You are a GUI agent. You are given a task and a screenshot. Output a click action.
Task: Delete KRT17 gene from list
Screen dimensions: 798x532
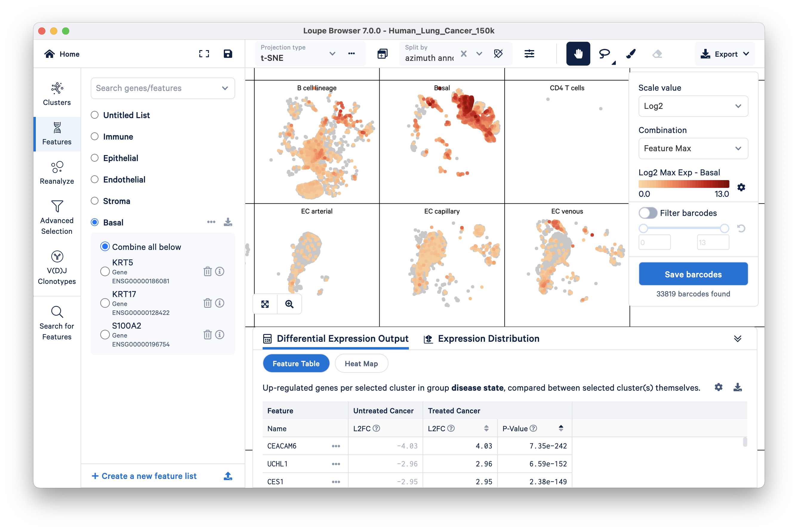pyautogui.click(x=207, y=303)
